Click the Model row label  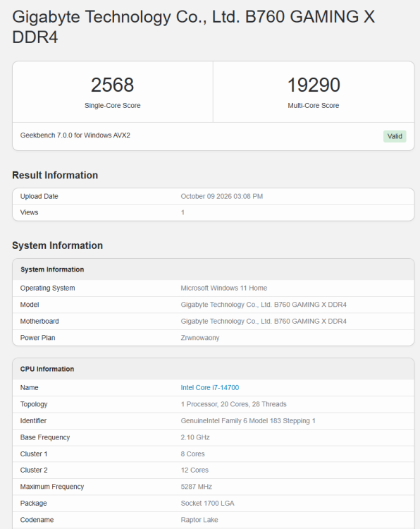[x=30, y=305]
